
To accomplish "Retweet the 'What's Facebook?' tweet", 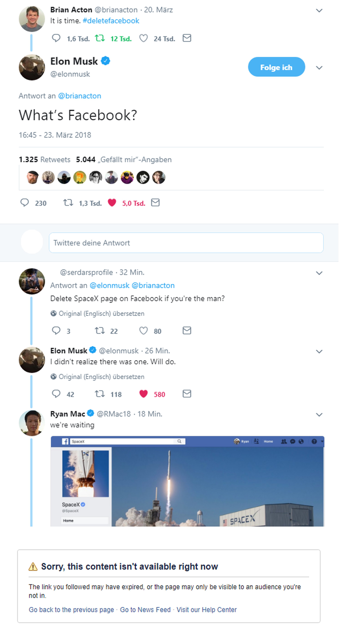I will tap(68, 203).
